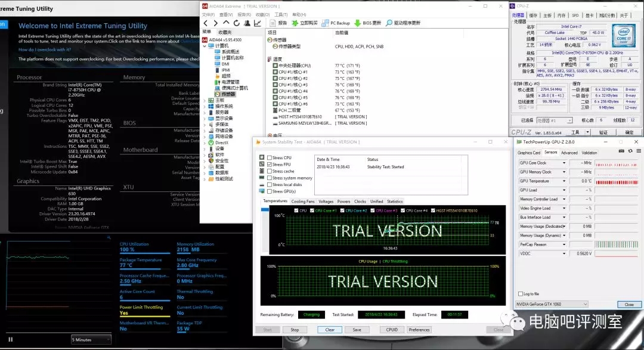Click the Stop button in stability test
This screenshot has width=644, height=350.
(295, 330)
